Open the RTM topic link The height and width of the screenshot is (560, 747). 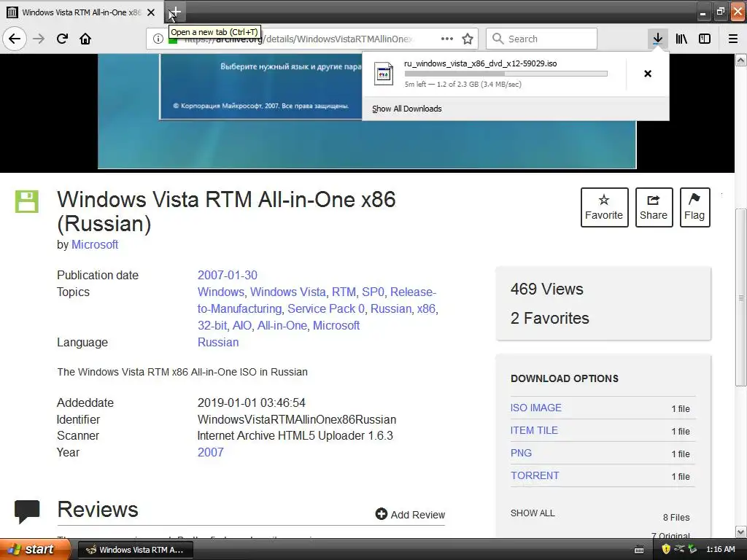pyautogui.click(x=344, y=292)
